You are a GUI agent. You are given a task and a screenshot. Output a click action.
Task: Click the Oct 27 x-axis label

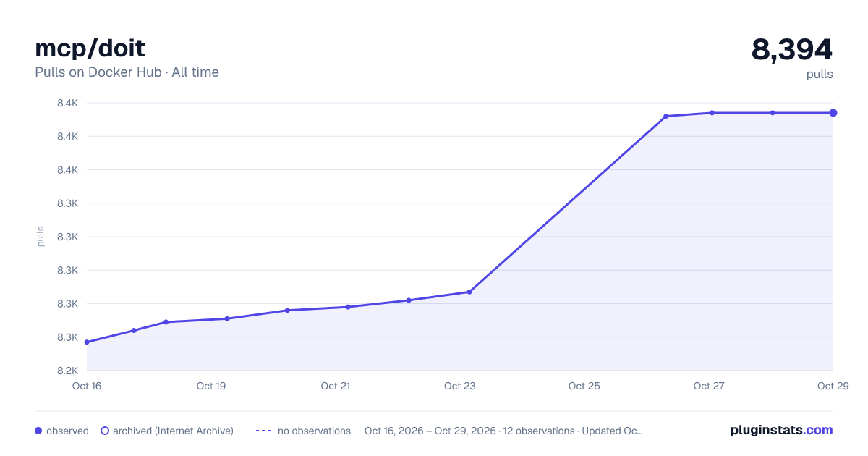click(x=709, y=386)
